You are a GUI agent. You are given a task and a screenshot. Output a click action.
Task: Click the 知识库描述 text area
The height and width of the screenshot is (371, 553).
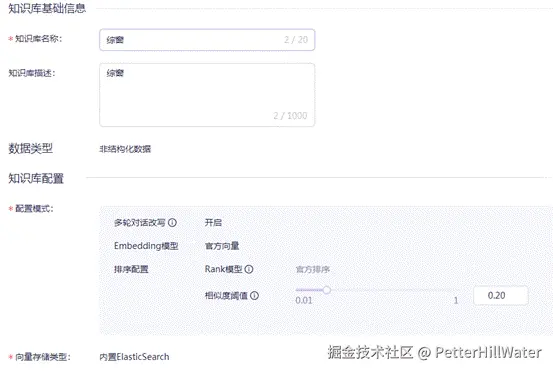[207, 95]
